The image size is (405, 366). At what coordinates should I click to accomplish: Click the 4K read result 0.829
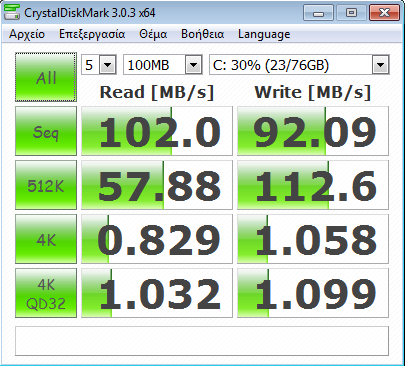coord(157,239)
